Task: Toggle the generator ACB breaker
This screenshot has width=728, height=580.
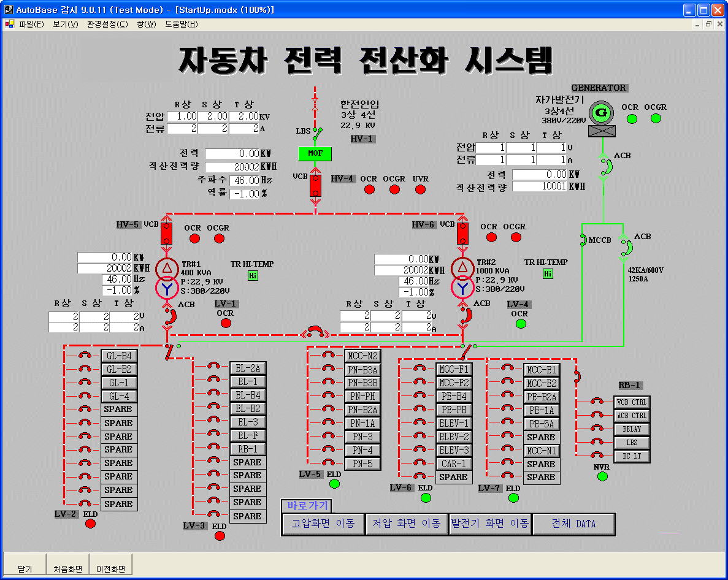Action: [604, 166]
